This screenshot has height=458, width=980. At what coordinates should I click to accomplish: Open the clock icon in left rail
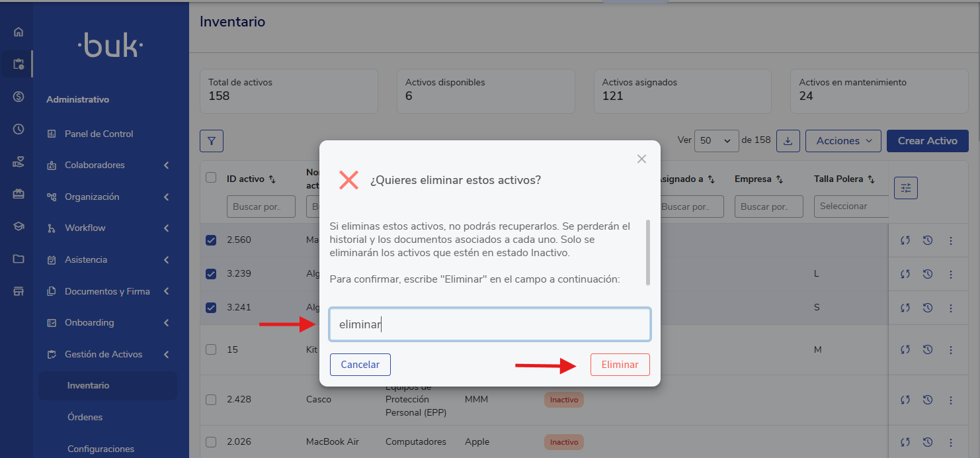coord(19,129)
